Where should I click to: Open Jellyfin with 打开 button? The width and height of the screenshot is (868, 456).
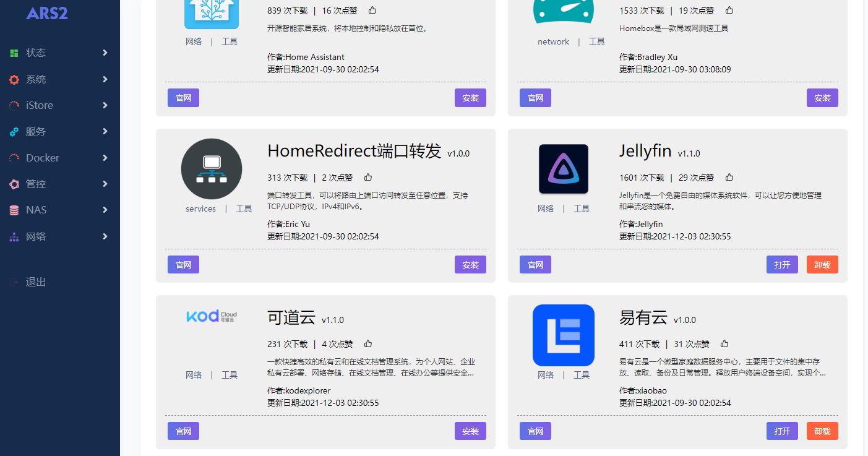(x=782, y=265)
